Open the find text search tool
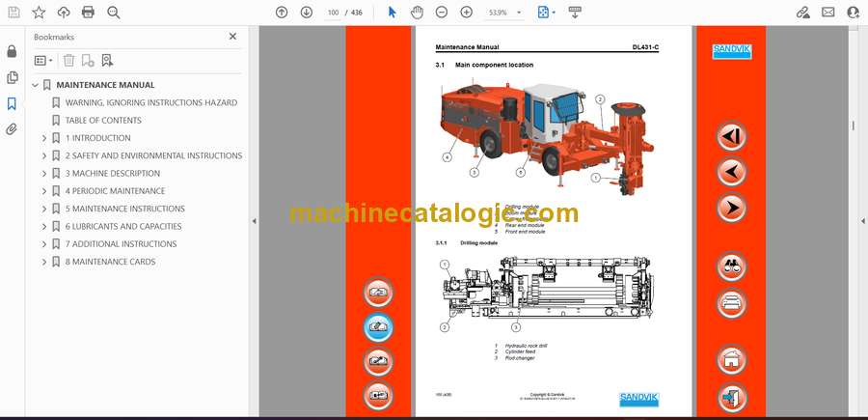 114,13
